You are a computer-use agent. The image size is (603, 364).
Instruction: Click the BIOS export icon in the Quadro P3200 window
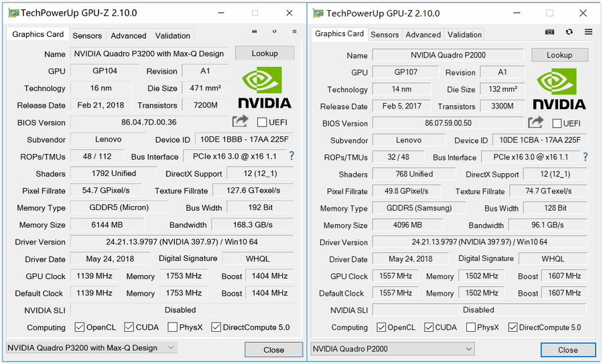pos(240,121)
